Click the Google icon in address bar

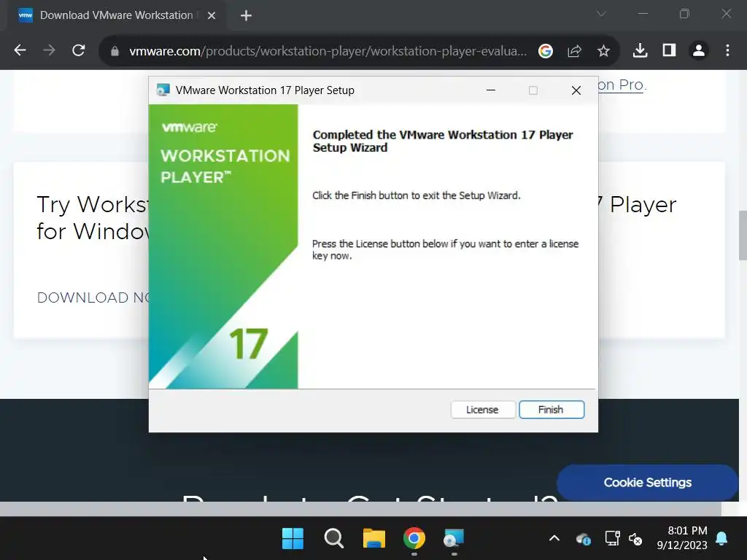(x=546, y=51)
